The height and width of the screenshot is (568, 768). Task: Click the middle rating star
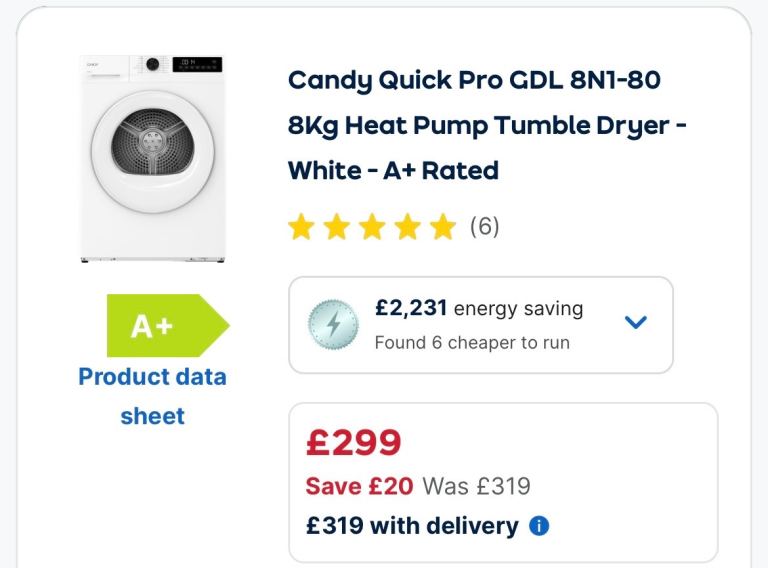coord(372,228)
